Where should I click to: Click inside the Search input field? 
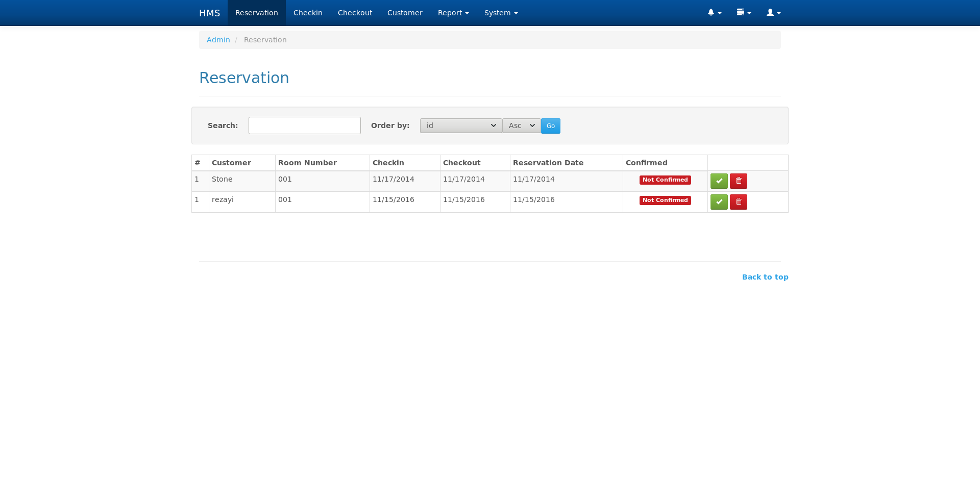(x=304, y=125)
